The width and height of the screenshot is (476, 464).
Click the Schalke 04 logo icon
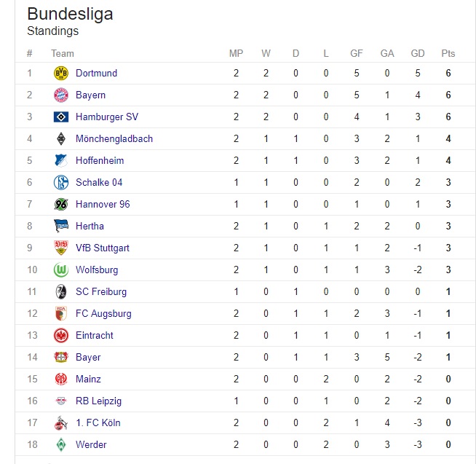tap(60, 182)
